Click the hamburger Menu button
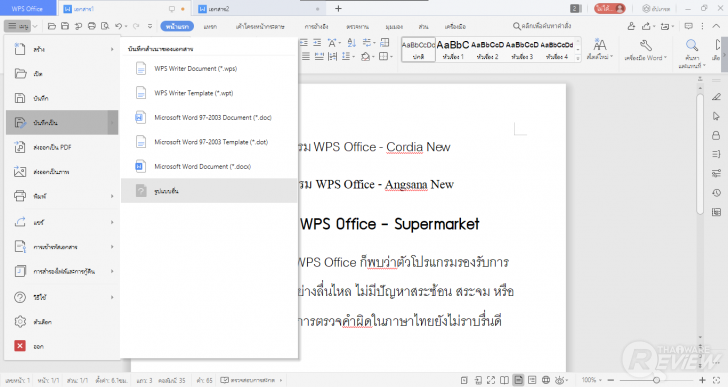Image resolution: width=728 pixels, height=387 pixels. [18, 26]
